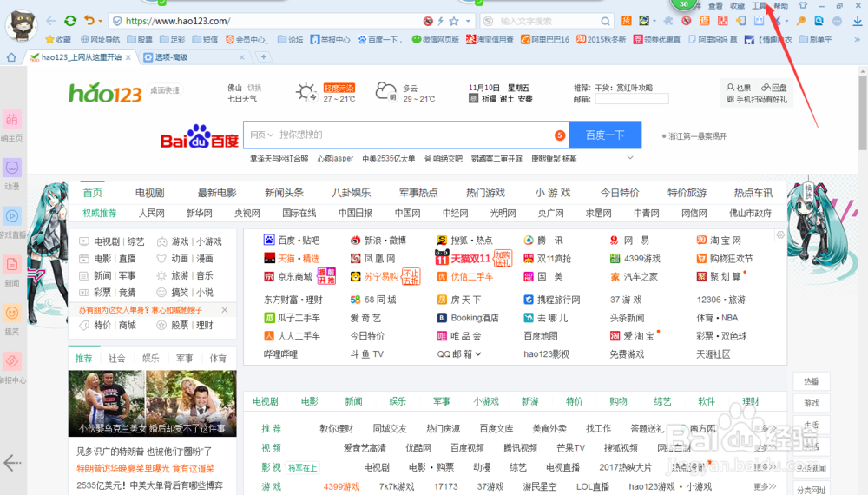Open the 收藏 favorites star in bookmarks bar
The height and width of the screenshot is (495, 868).
[x=58, y=39]
